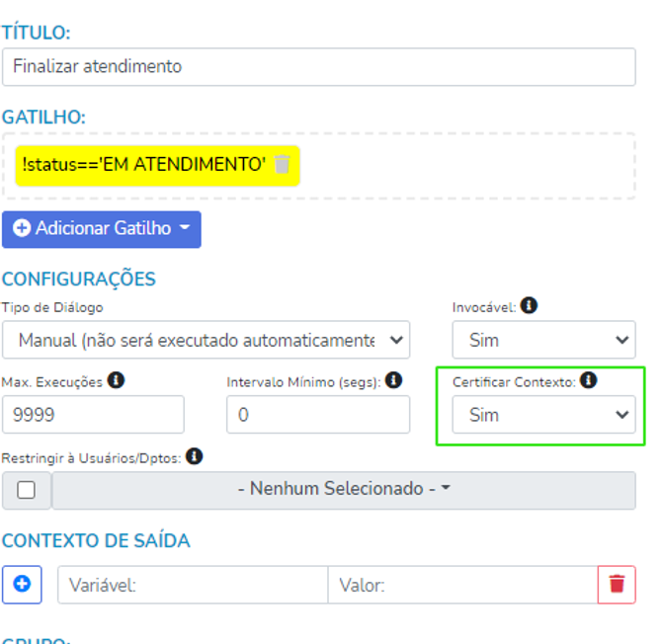662x644 pixels.
Task: Focus the Valor input field
Action: pos(462,585)
